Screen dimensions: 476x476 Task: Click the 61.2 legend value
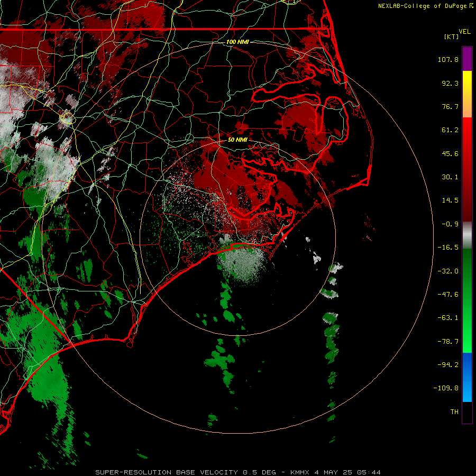pyautogui.click(x=450, y=130)
